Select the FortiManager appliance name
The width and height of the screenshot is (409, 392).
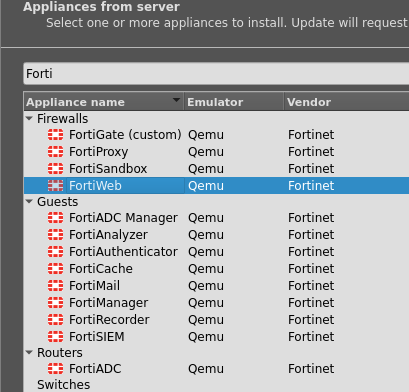pyautogui.click(x=109, y=303)
